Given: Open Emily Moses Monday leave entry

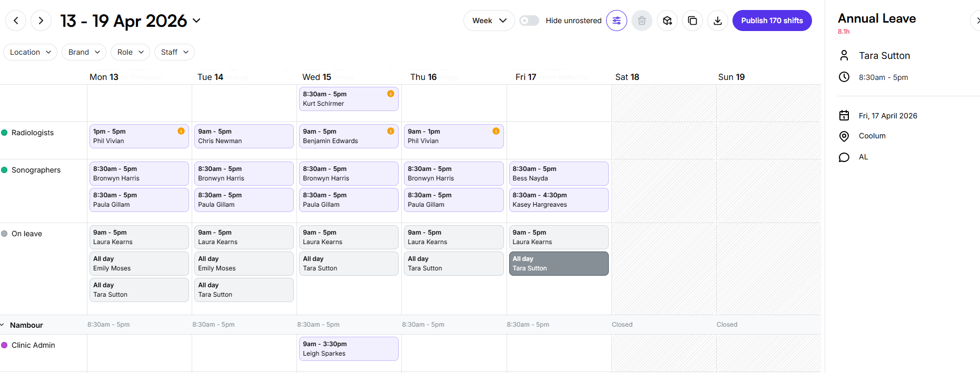Looking at the screenshot, I should point(139,264).
